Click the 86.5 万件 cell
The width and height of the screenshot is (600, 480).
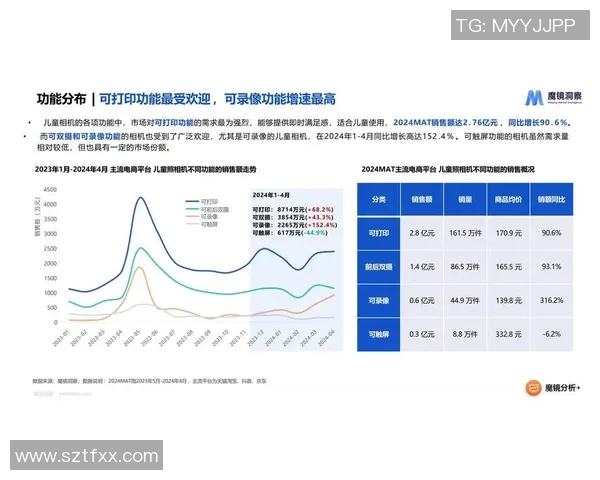pos(465,267)
